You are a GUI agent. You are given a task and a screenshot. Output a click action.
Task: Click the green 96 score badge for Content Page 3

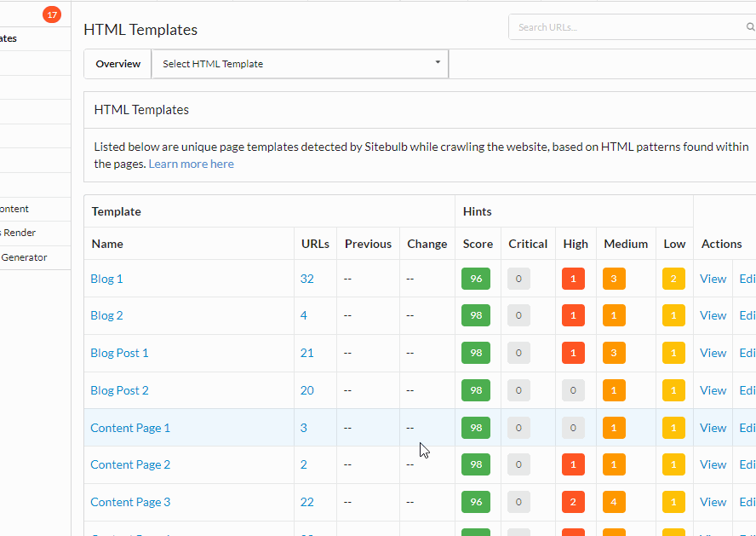(476, 502)
